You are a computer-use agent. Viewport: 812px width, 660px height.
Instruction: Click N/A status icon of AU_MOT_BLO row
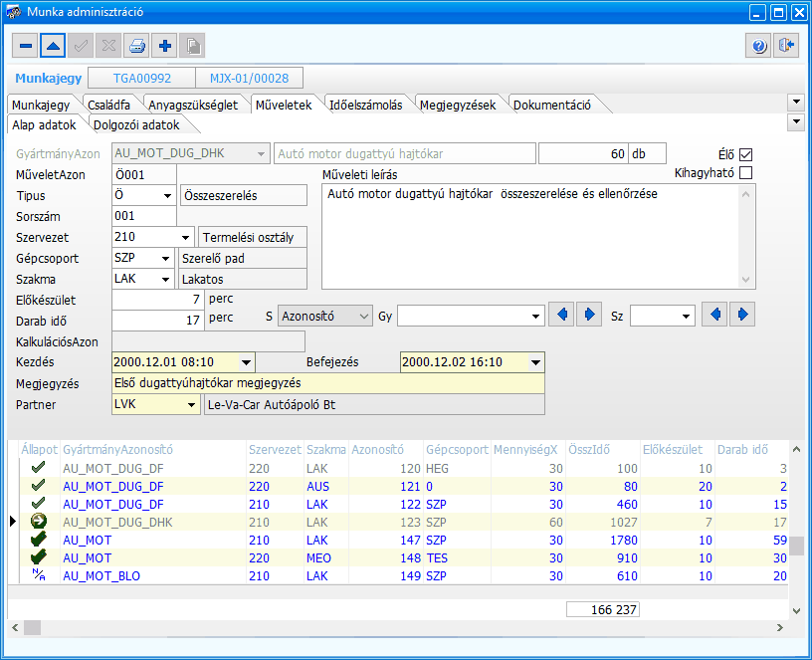(x=39, y=574)
